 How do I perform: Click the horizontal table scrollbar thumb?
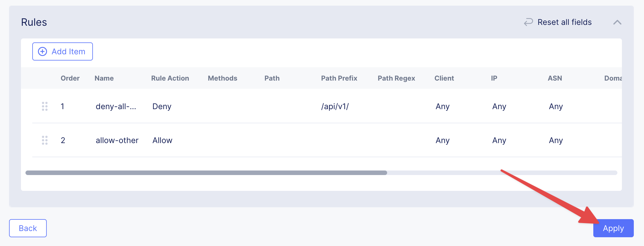[206, 173]
